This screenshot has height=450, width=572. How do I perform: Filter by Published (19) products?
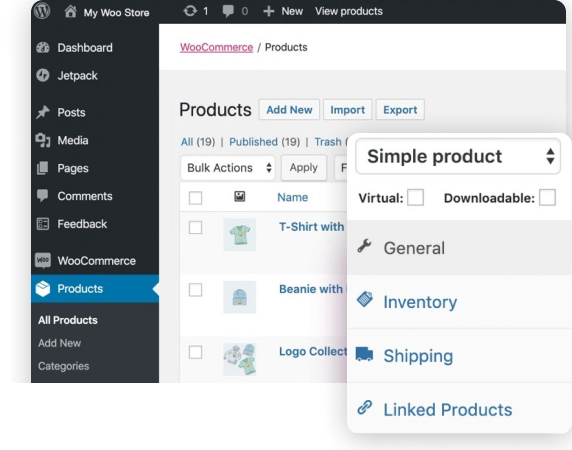click(264, 142)
